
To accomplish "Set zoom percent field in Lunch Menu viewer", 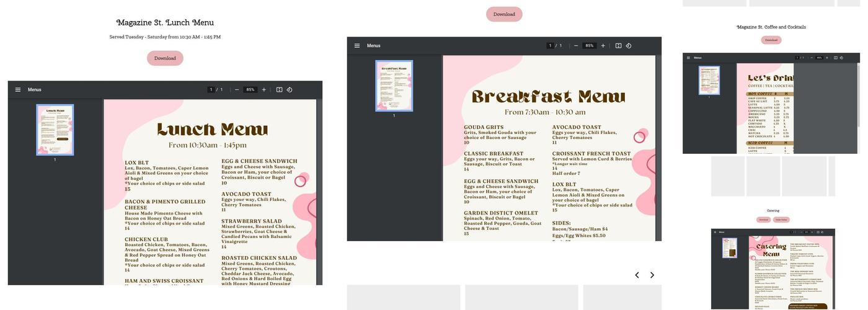I will [250, 89].
